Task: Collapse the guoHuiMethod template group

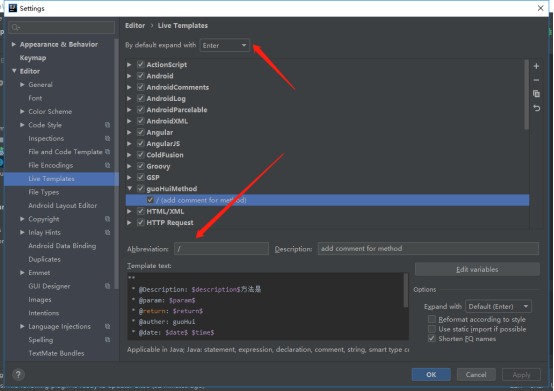Action: pyautogui.click(x=130, y=189)
